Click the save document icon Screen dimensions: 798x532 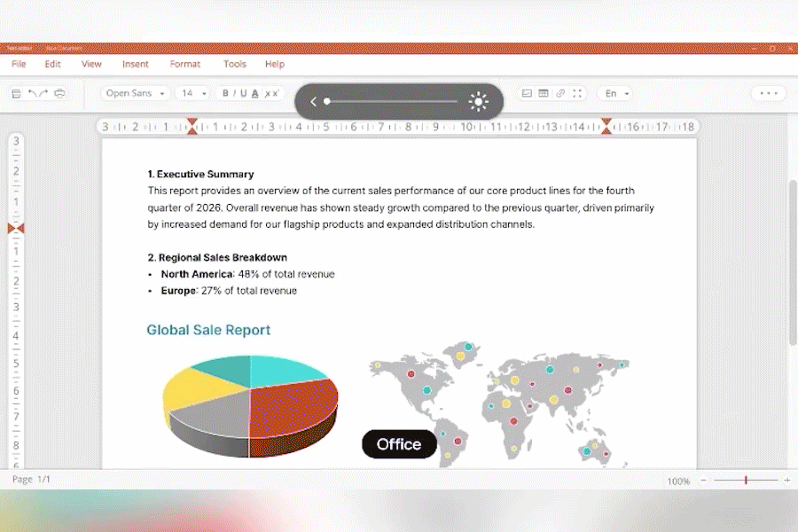[16, 94]
